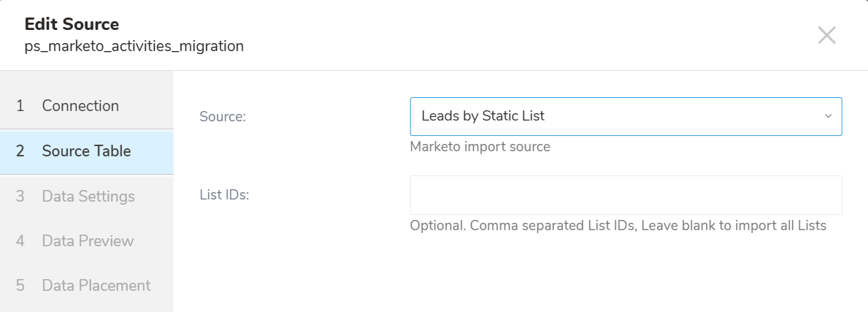Click the "Marketo import source" help text
Screen dimensions: 868x312
[480, 147]
